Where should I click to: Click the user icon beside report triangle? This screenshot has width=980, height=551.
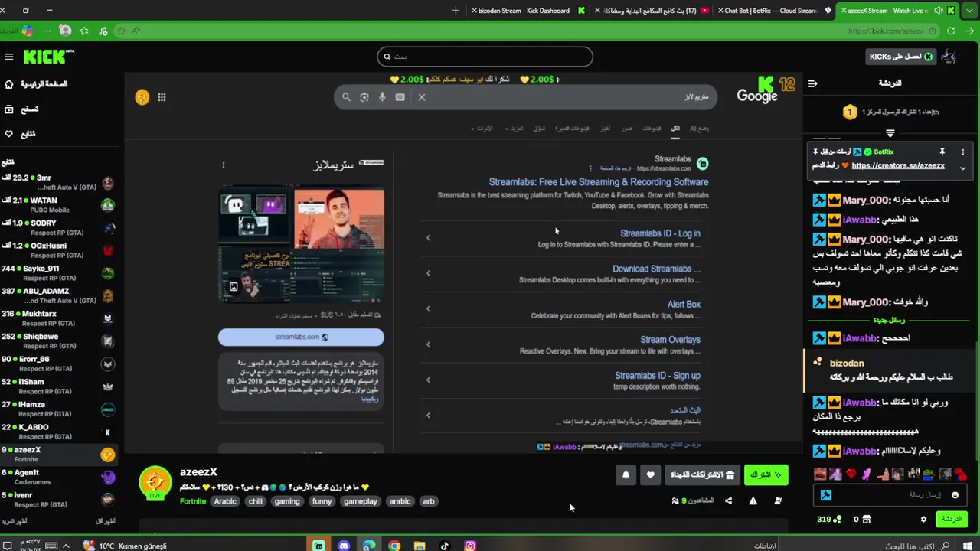[778, 501]
